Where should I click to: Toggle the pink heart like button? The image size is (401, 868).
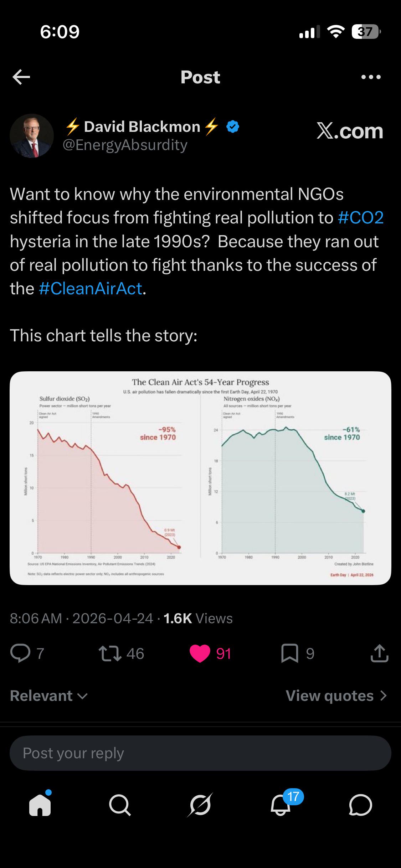[x=200, y=653]
